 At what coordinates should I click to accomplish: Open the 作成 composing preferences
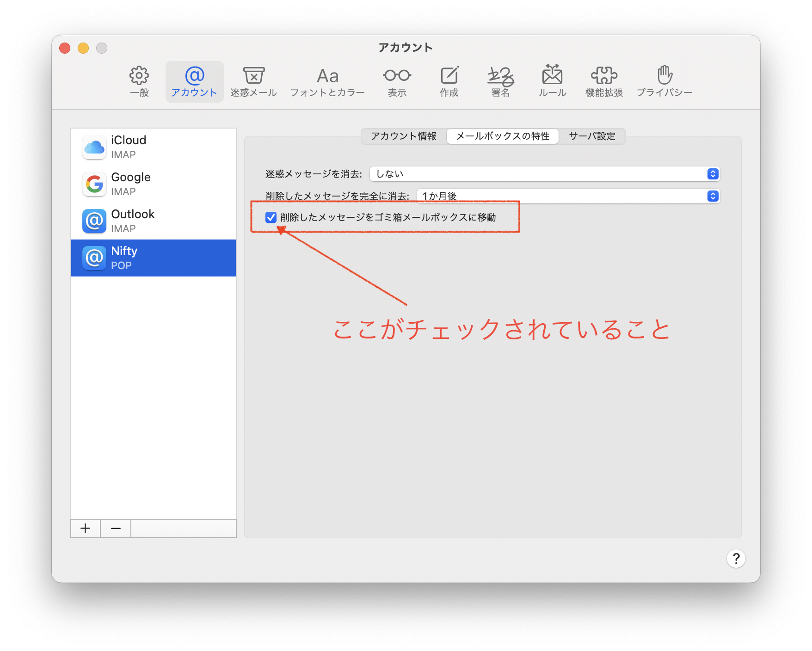coord(449,81)
